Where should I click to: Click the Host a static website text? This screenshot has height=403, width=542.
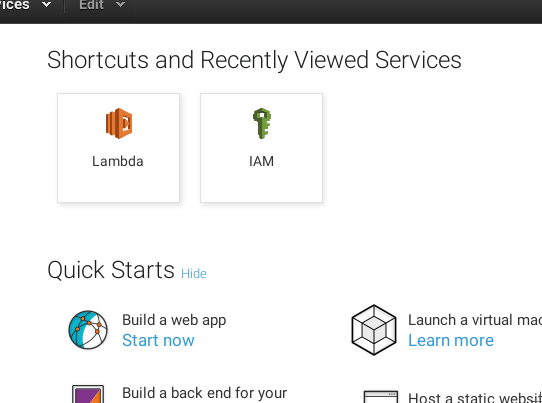(x=475, y=397)
